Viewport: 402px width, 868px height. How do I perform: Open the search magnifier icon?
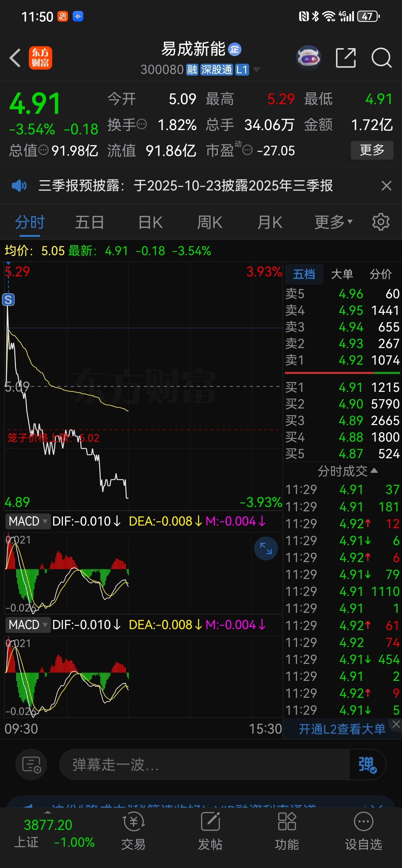pos(381,58)
